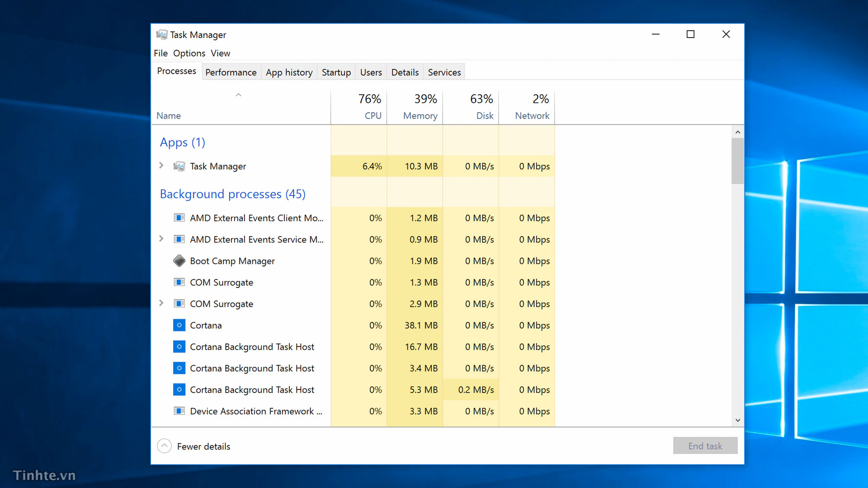Select the Boot Camp Manager process

tap(353, 261)
